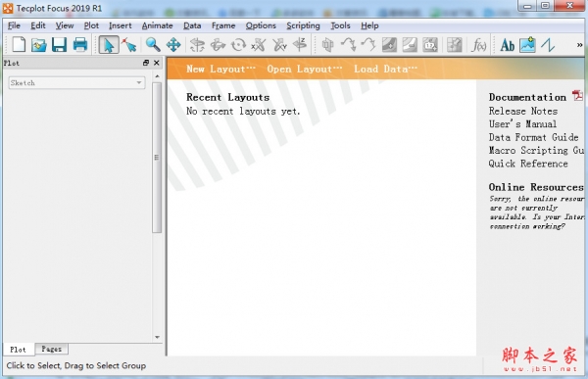
Task: Click the sidebar vertical scrollbar thumb
Action: pos(157,158)
